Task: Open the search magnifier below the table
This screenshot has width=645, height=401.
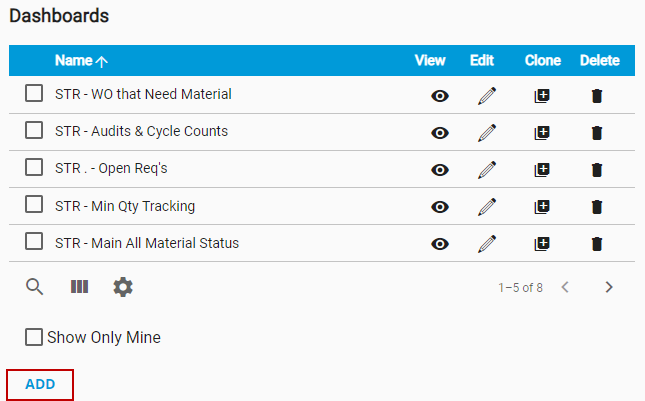Action: pos(35,287)
